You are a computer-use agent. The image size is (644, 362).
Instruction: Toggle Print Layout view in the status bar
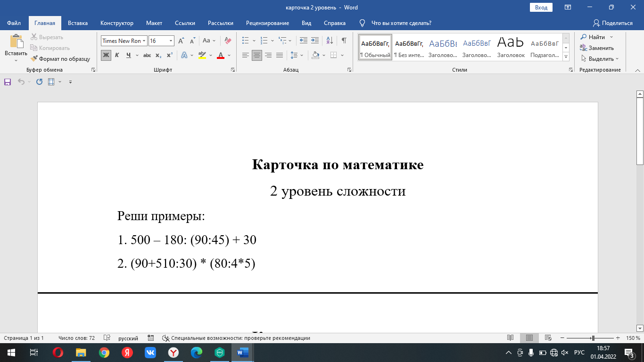click(x=529, y=338)
